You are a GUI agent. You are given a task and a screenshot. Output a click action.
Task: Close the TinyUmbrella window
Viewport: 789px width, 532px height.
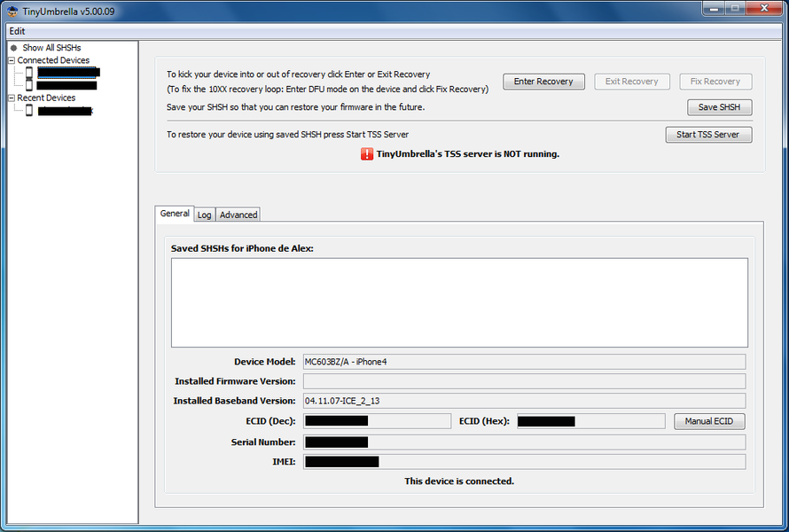[764, 9]
